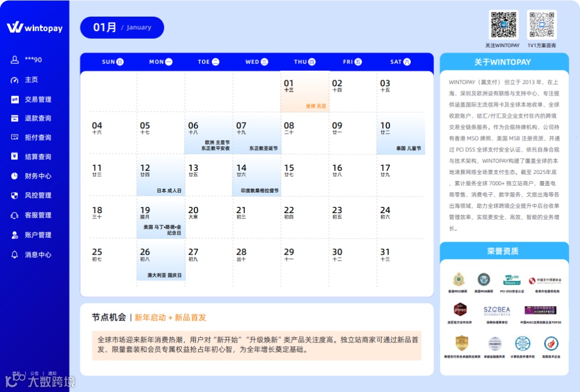Click the 交易管理 sidebar icon
Viewport: 580px width, 392px height.
tap(15, 99)
